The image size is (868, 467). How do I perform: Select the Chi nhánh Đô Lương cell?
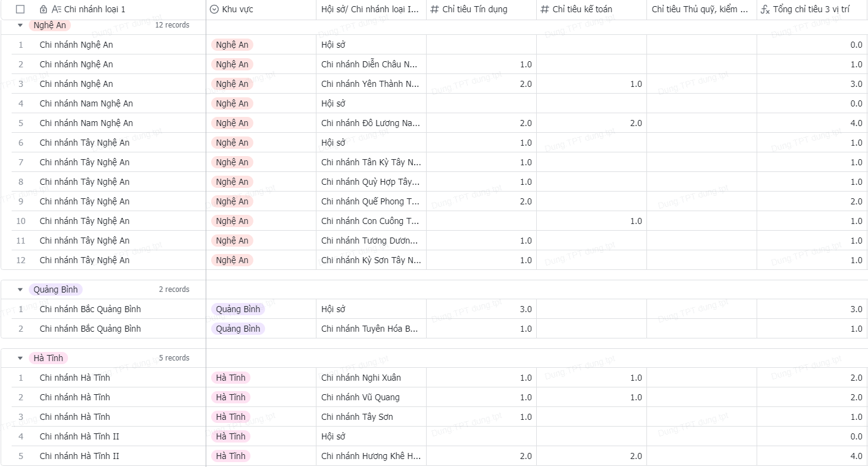(x=370, y=123)
